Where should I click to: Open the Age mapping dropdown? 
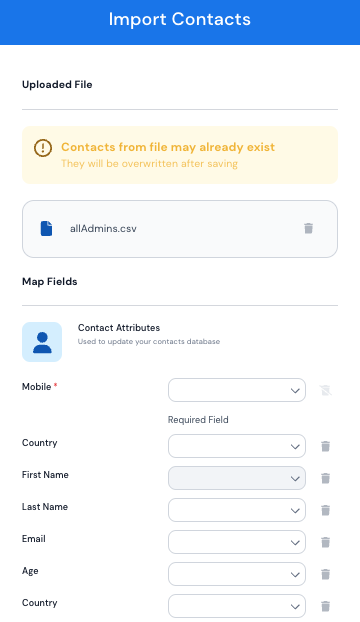[237, 574]
